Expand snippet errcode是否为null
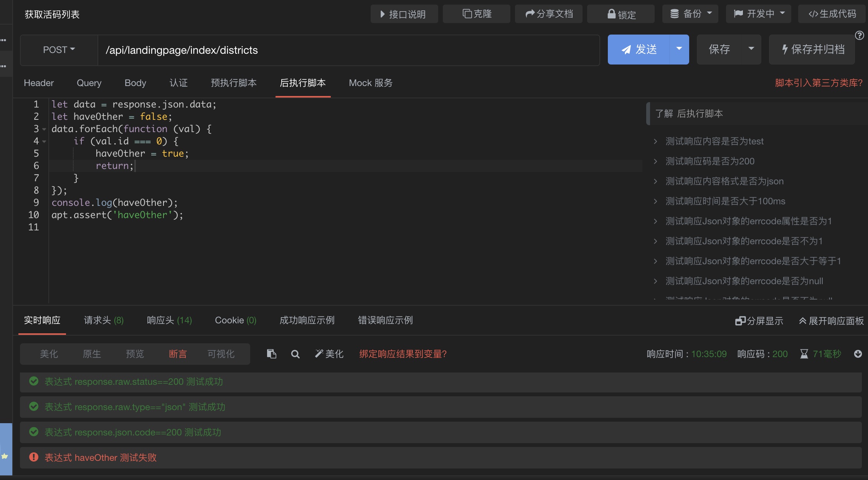Viewport: 868px width, 480px height. coord(744,281)
